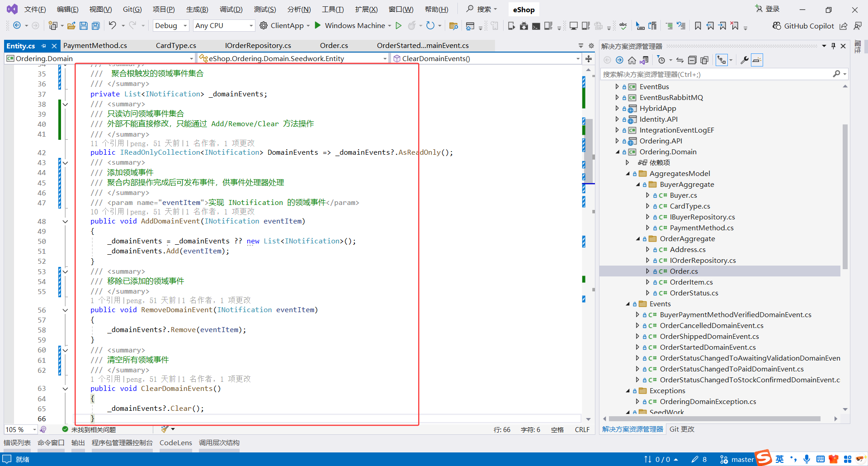This screenshot has width=868, height=466.
Task: Click the Undo arrow icon
Action: click(112, 26)
